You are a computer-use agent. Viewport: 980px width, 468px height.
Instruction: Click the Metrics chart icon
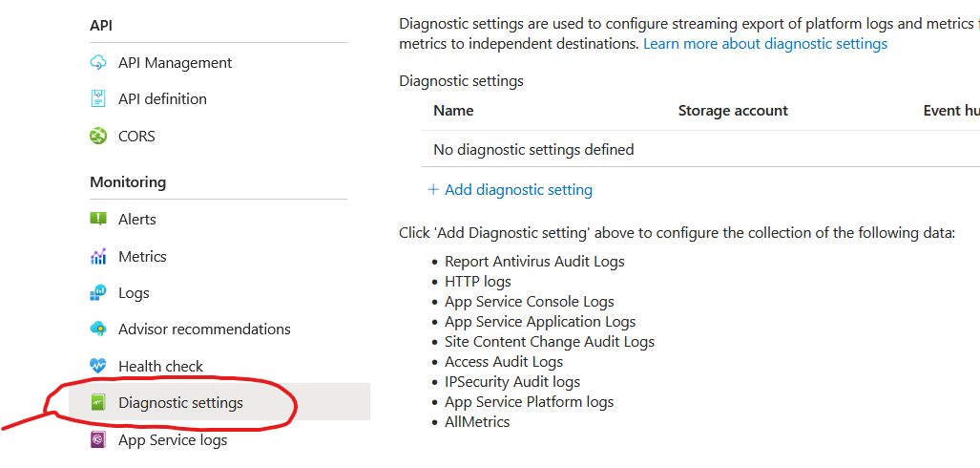pos(98,257)
